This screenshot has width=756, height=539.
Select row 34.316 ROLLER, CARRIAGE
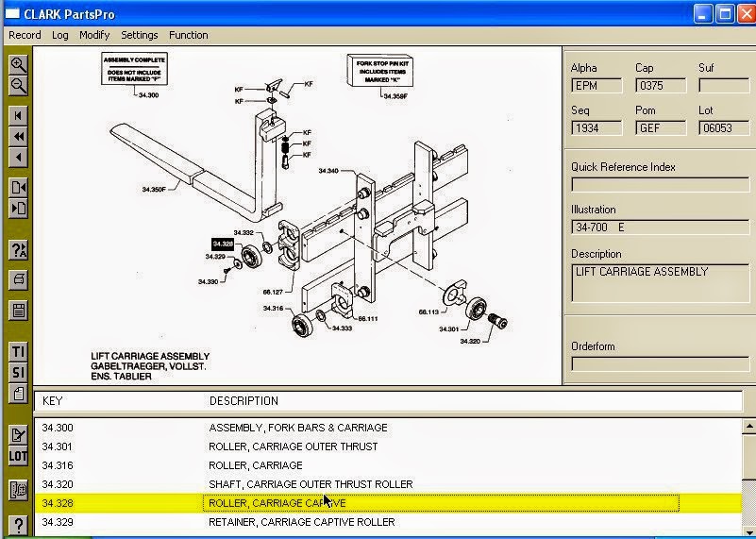[388, 465]
